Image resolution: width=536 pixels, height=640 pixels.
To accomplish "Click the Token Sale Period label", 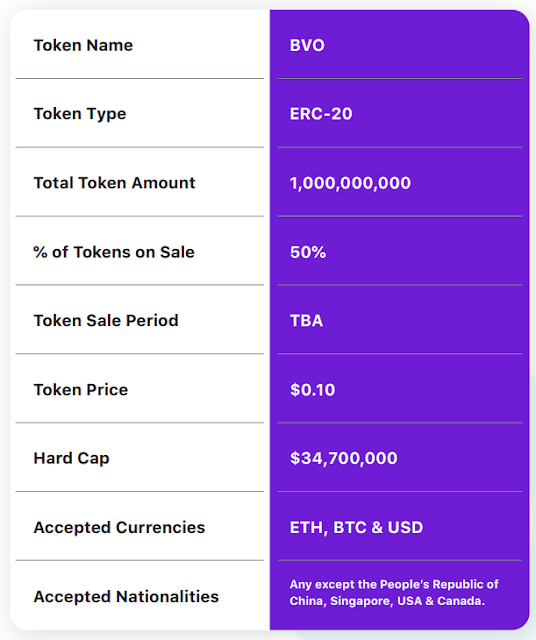I will point(106,320).
